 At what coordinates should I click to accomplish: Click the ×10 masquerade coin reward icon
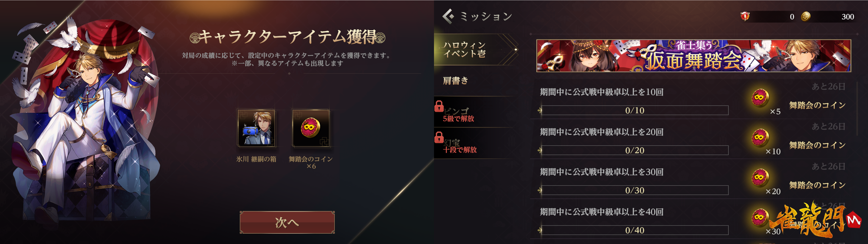tap(760, 138)
